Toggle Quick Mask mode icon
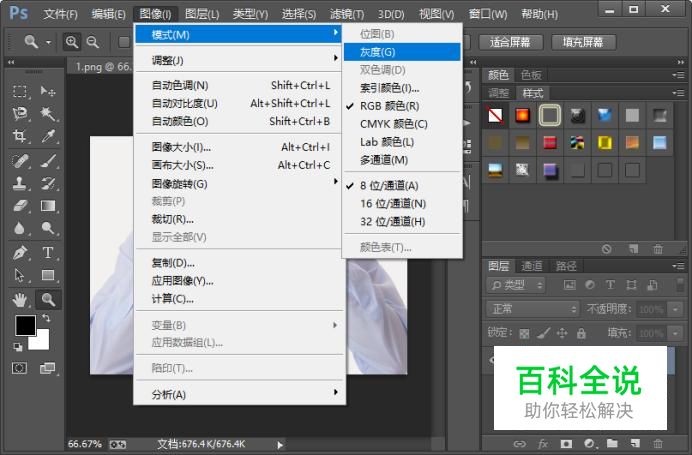The width and height of the screenshot is (692, 455). tap(19, 368)
